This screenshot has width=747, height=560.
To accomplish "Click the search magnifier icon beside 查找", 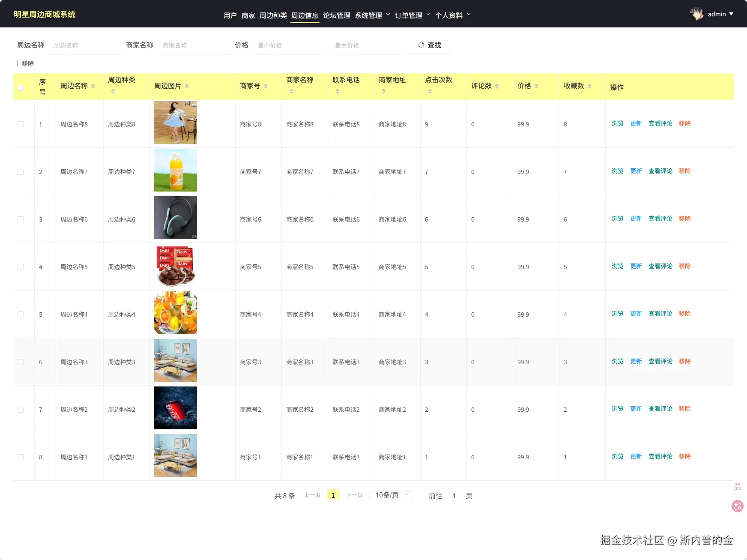I will [x=421, y=45].
